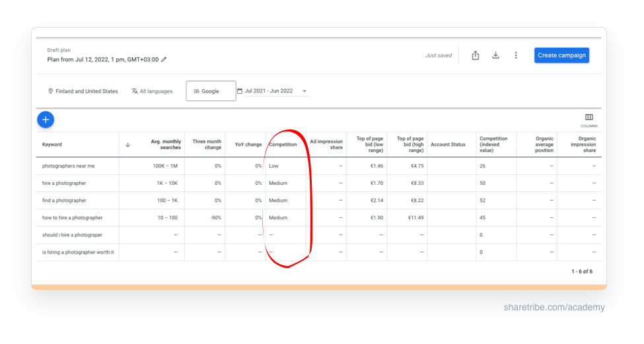Click the YoY change header

(248, 145)
